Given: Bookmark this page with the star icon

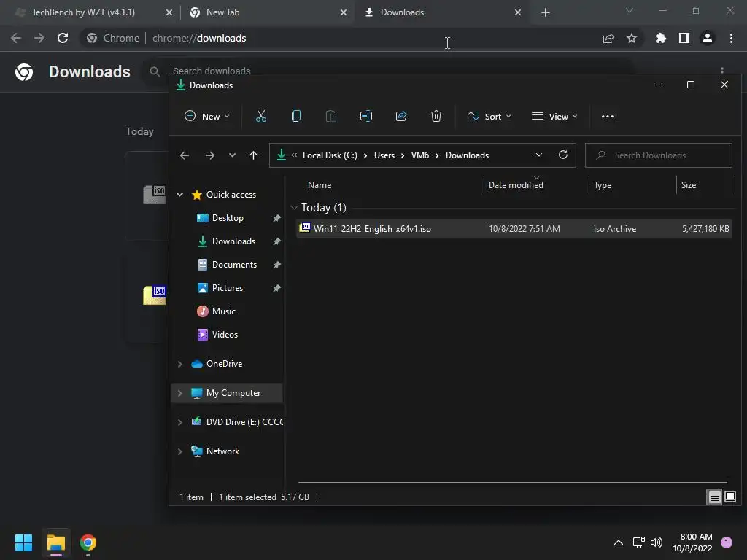Looking at the screenshot, I should pyautogui.click(x=632, y=38).
